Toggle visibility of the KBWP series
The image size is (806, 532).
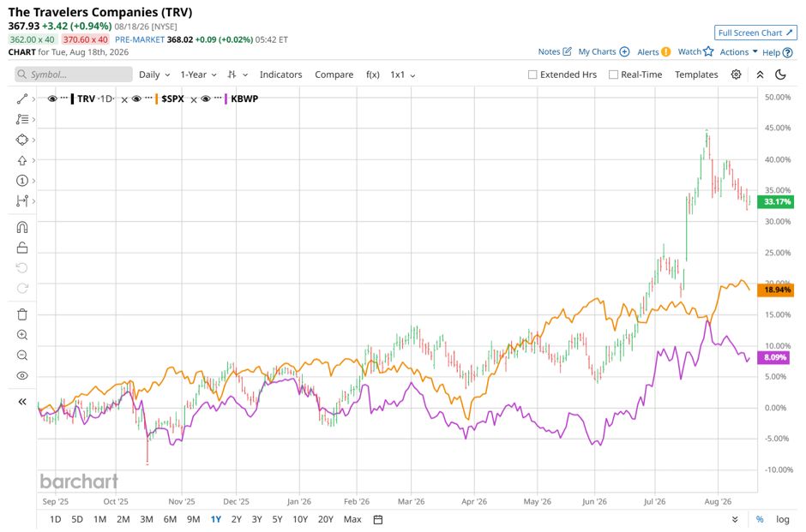tap(206, 99)
